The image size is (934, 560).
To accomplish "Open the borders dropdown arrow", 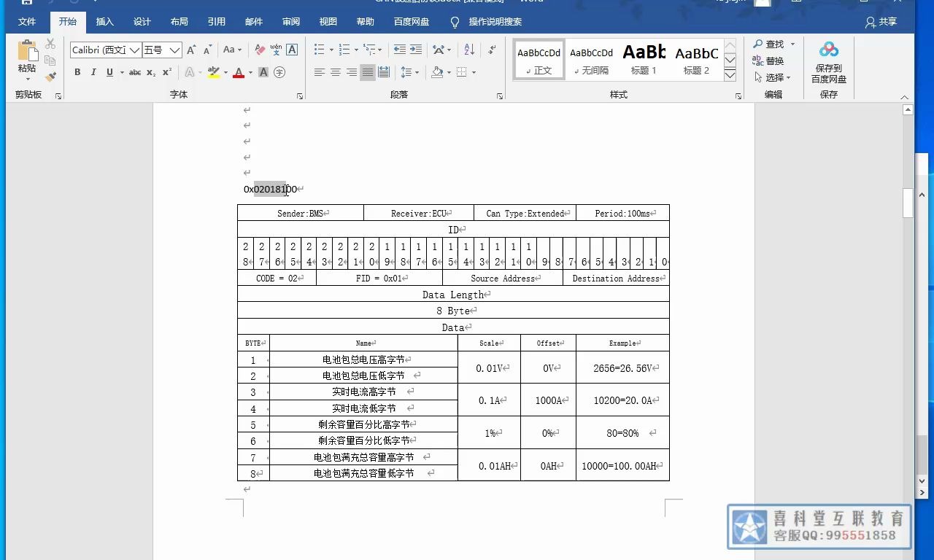I will point(474,72).
